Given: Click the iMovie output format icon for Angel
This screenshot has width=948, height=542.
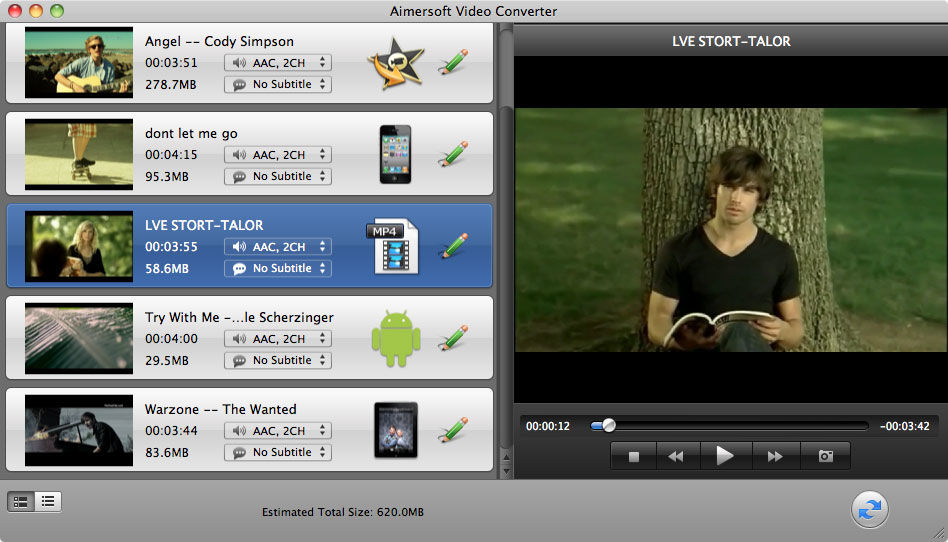Looking at the screenshot, I should (x=395, y=63).
